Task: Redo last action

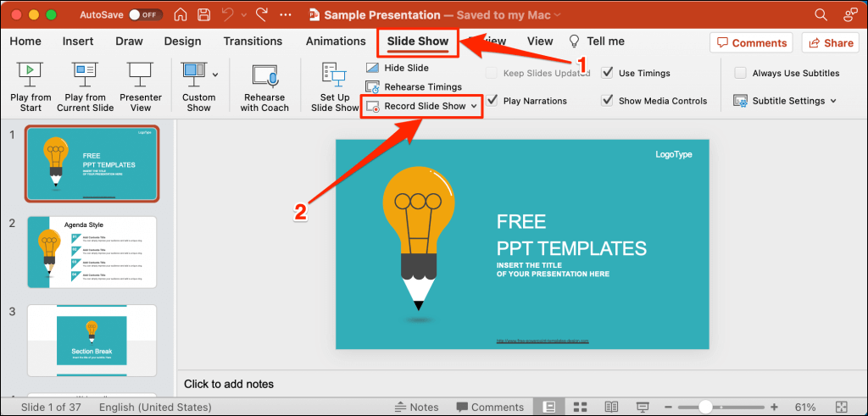Action: coord(263,15)
